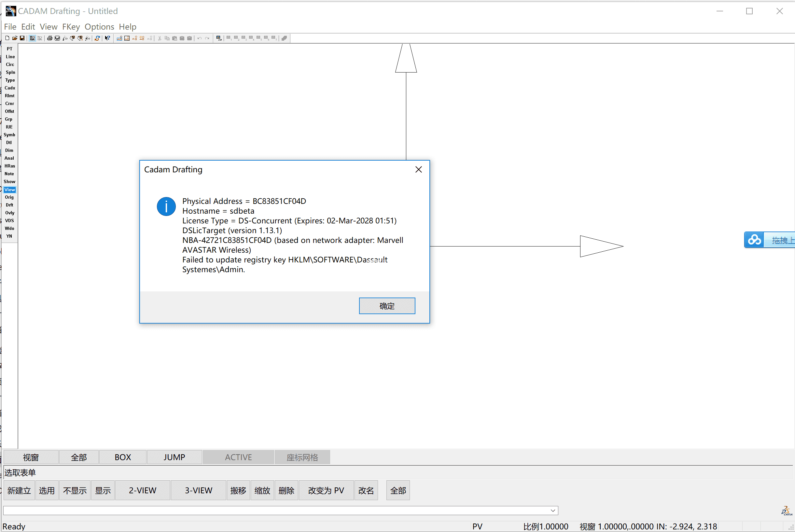Close the Cadam Drafting info dialog
The width and height of the screenshot is (795, 532).
tap(418, 169)
